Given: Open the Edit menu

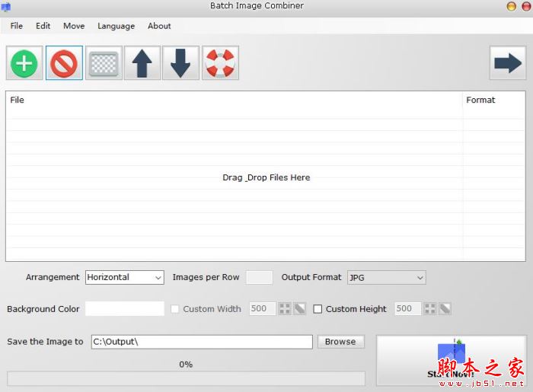Looking at the screenshot, I should pos(43,26).
